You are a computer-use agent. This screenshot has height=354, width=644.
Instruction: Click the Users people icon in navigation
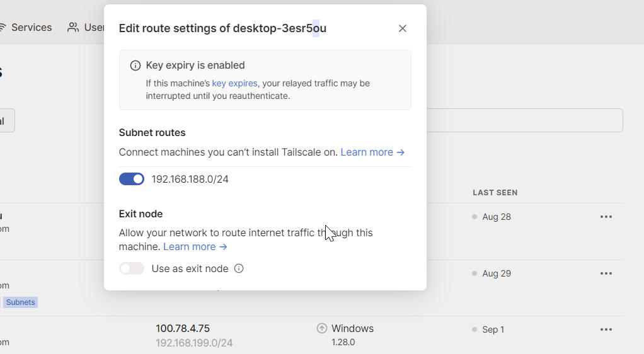[x=74, y=28]
